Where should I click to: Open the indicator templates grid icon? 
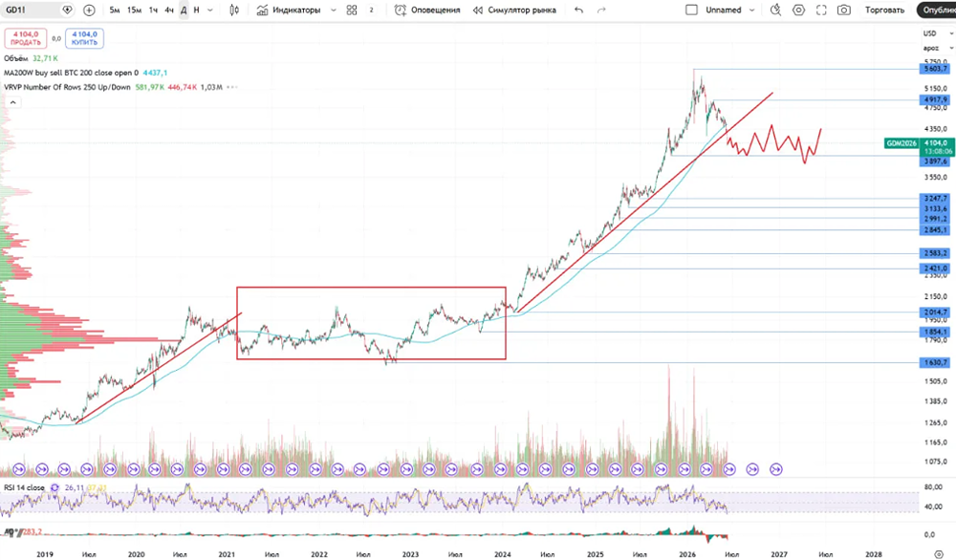coord(352,10)
